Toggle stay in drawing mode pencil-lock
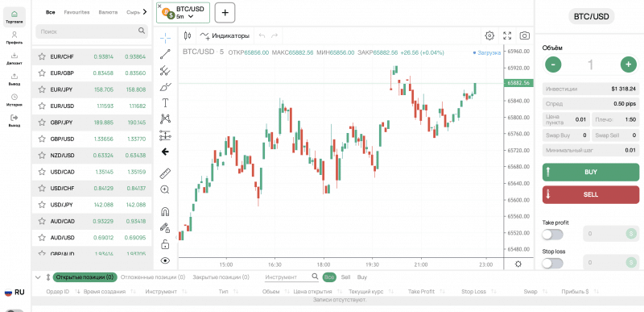644x312 pixels. (165, 227)
